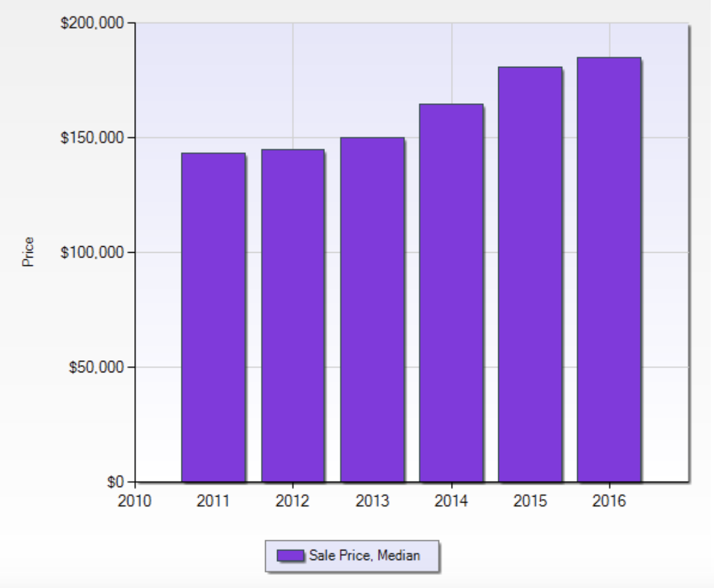Click the $200,000 axis label
The width and height of the screenshot is (714, 588).
(x=92, y=23)
